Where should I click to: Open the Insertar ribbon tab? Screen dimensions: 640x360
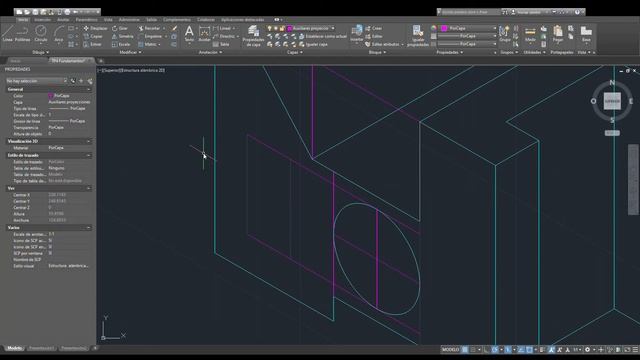(x=42, y=20)
